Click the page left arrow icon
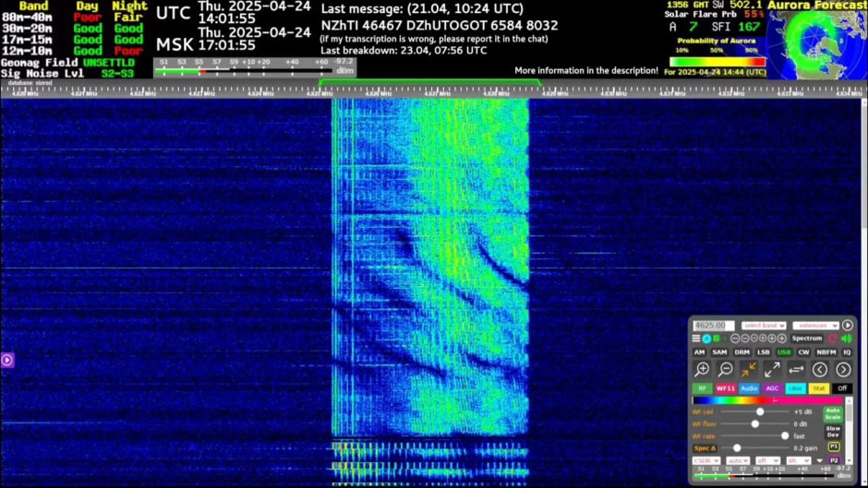This screenshot has height=488, width=868. [819, 370]
